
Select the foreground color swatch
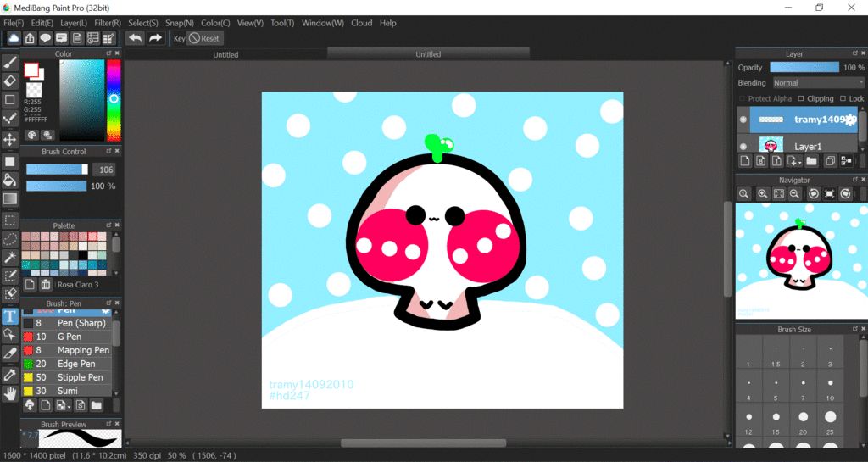point(31,70)
